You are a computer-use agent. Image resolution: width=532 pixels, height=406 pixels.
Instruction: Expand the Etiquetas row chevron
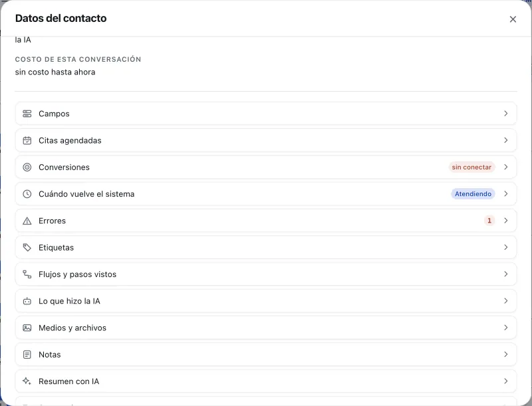(505, 247)
